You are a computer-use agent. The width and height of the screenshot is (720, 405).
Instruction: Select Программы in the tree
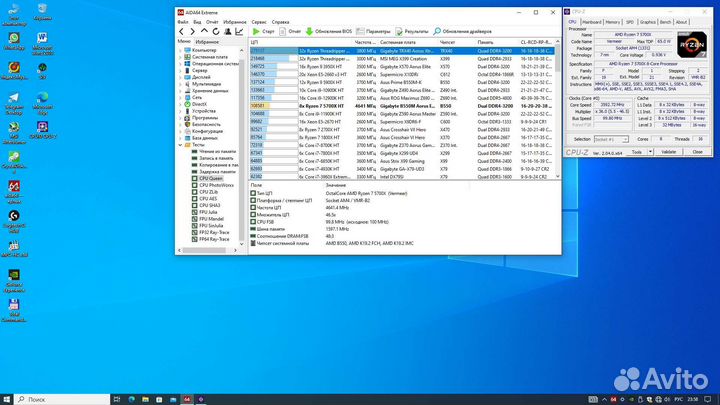(205, 118)
